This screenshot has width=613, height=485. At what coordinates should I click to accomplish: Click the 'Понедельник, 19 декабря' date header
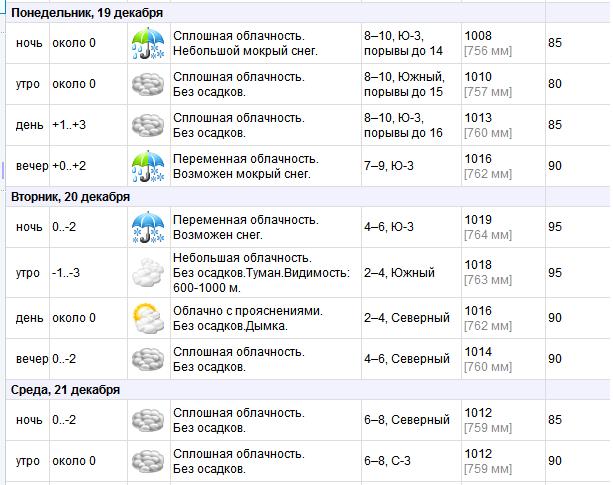[x=75, y=13]
